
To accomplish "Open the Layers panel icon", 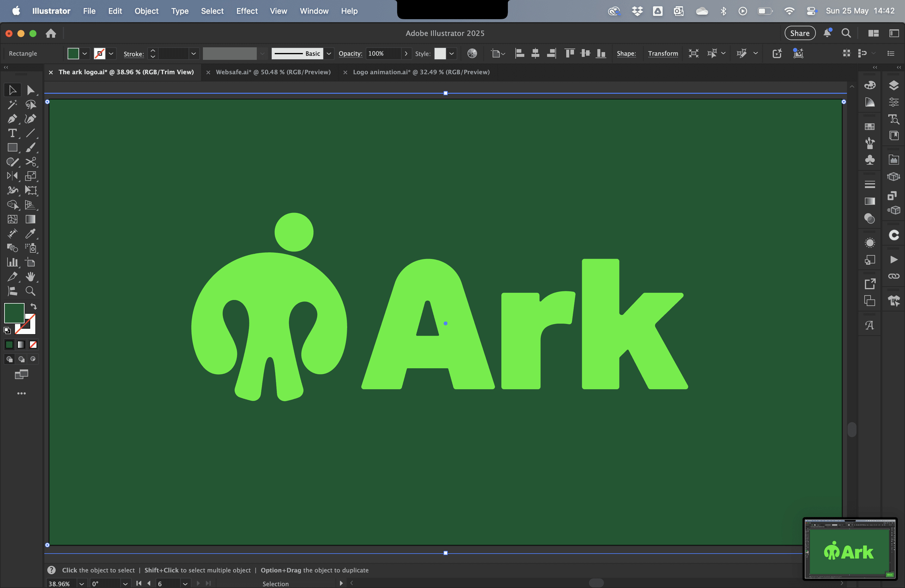I will (894, 85).
